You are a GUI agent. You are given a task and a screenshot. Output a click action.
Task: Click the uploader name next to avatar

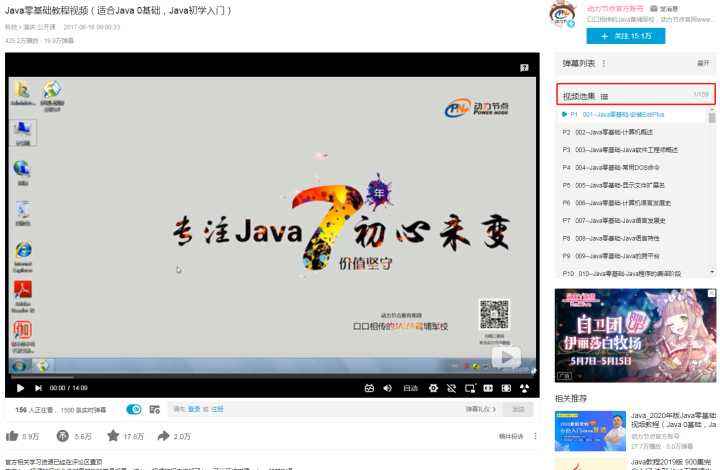(615, 8)
